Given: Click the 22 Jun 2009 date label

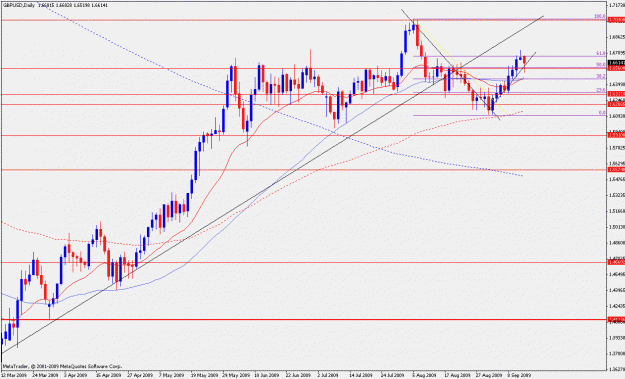Looking at the screenshot, I should click(299, 375).
